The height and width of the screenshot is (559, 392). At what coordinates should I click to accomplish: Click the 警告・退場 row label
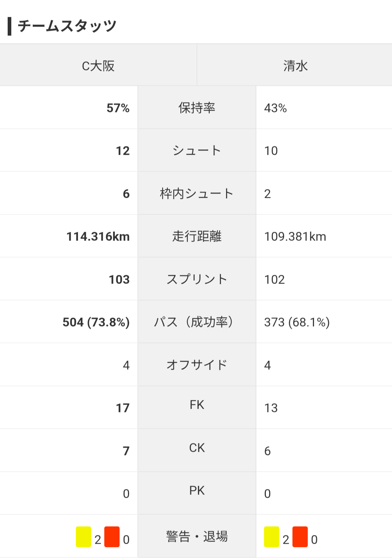(197, 536)
